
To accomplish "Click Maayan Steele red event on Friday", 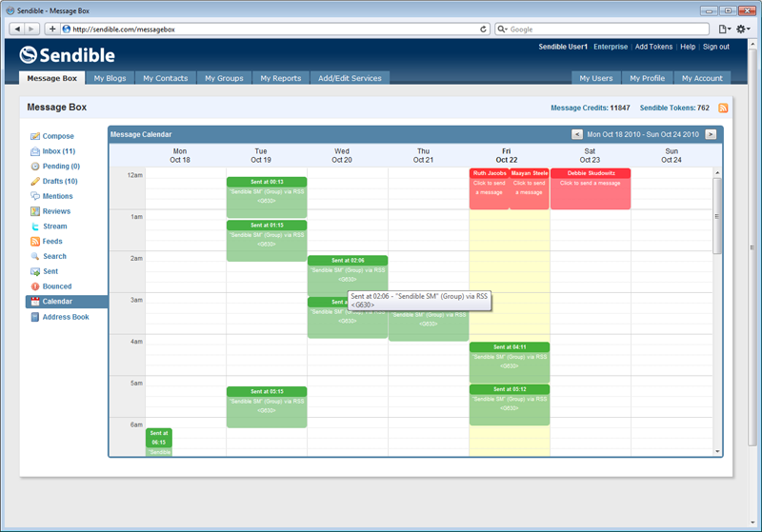I will point(530,188).
